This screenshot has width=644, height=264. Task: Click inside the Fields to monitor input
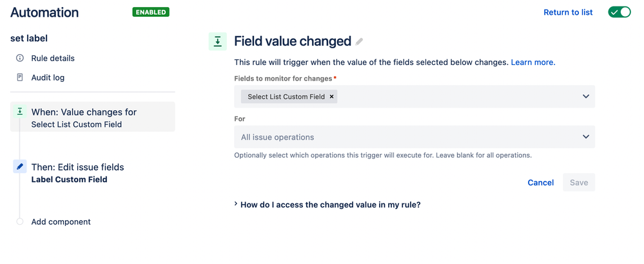point(456,97)
